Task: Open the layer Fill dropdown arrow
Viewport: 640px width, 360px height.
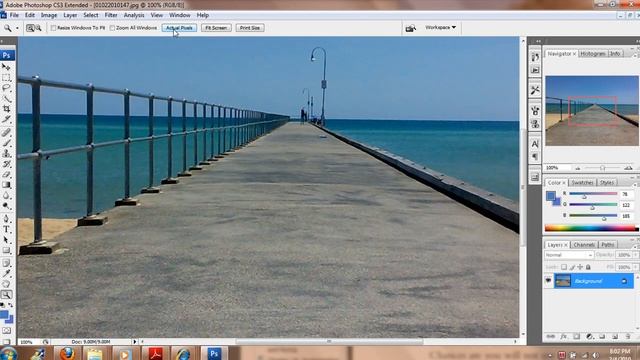Action: click(636, 267)
